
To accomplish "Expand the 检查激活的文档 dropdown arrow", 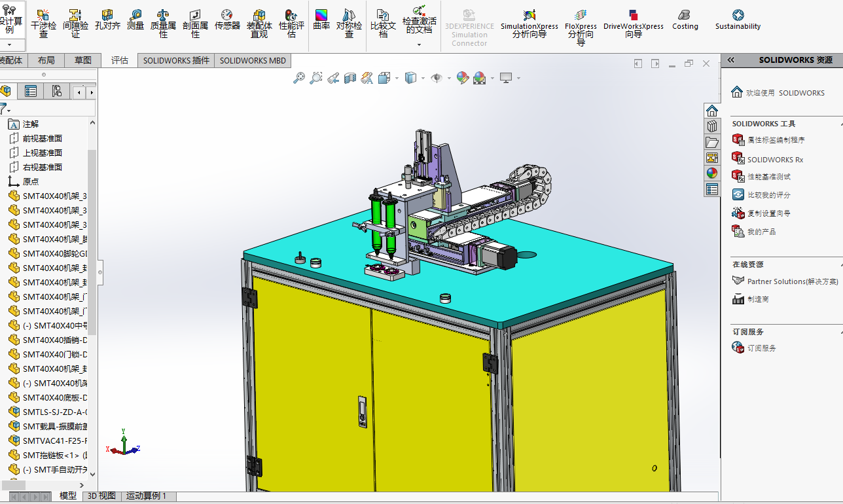I will [419, 45].
